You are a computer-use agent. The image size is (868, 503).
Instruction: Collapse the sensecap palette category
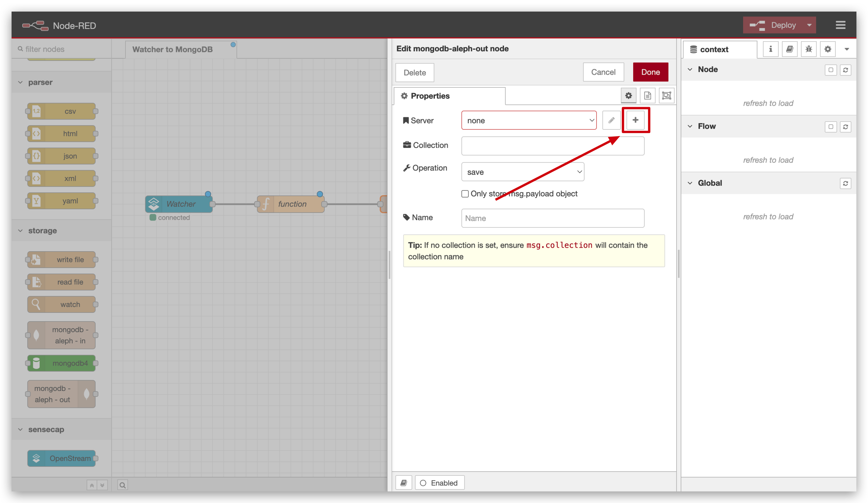(x=61, y=429)
